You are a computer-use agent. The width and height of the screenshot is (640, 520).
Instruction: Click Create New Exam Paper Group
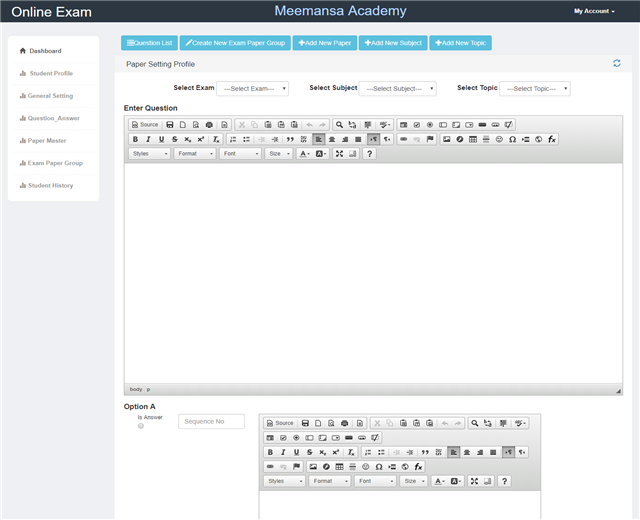pos(235,43)
